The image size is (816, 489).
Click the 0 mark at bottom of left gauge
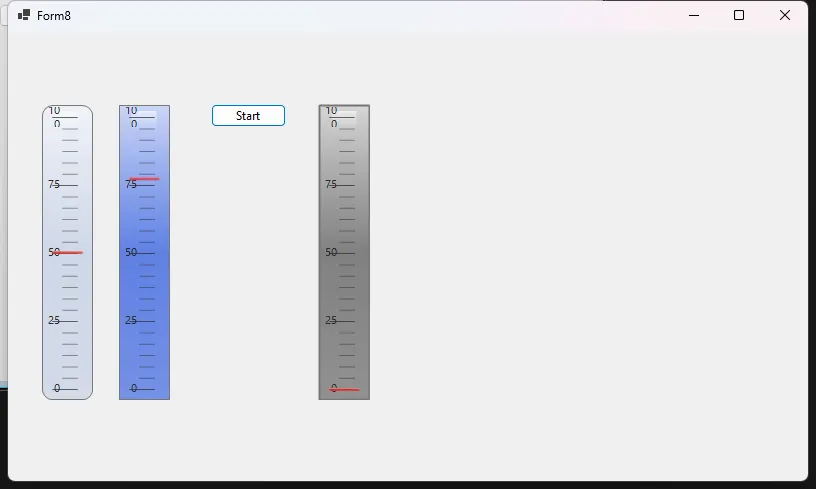(57, 388)
